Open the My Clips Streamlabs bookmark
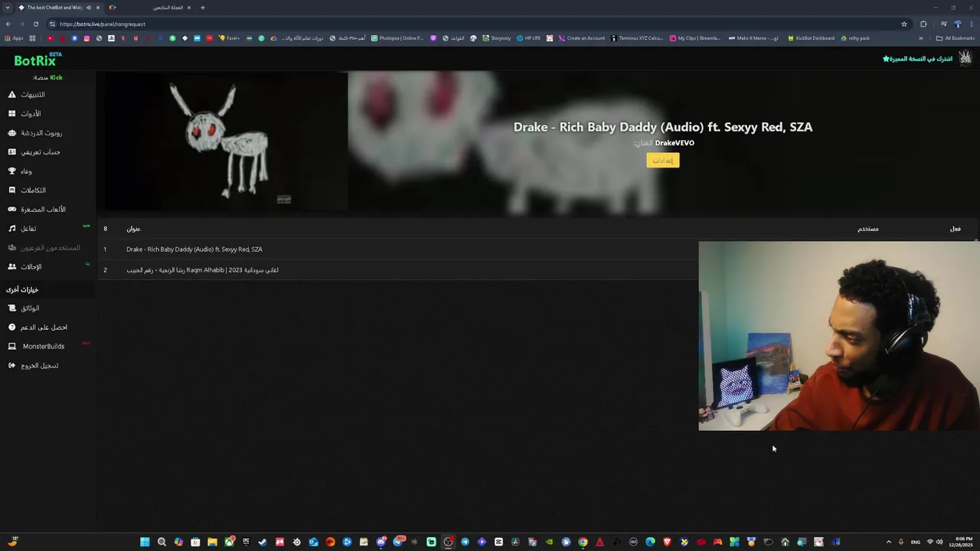 (695, 38)
